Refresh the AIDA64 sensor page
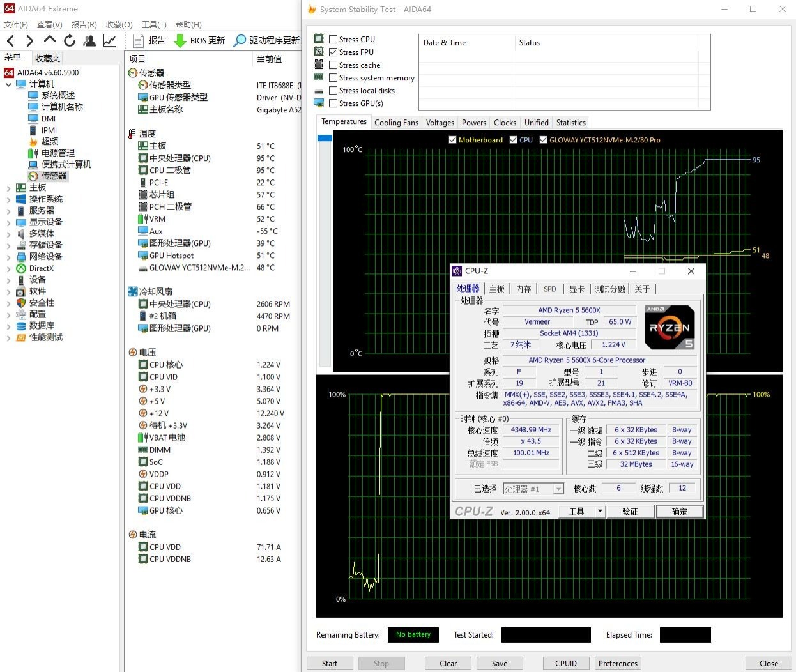 70,41
